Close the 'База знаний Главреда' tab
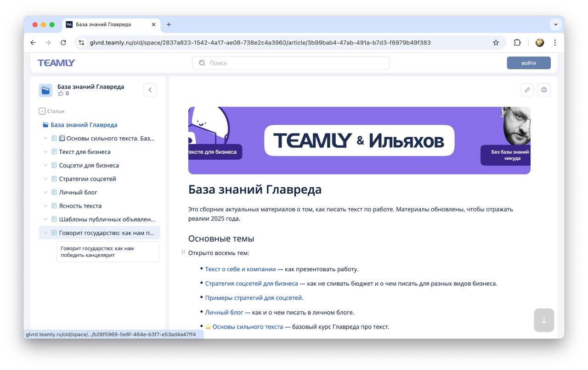Viewport: 588px width, 370px height. click(153, 24)
